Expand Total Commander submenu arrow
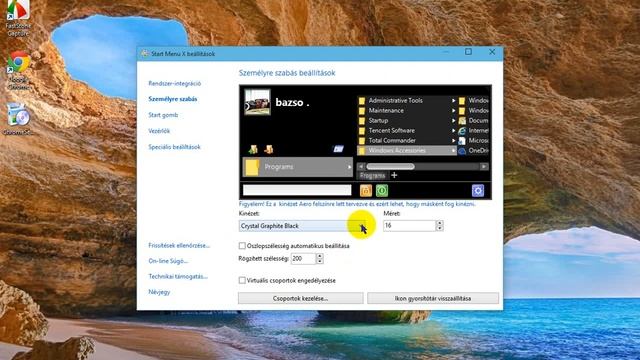Screen dimensions: 640x360 [x=453, y=140]
